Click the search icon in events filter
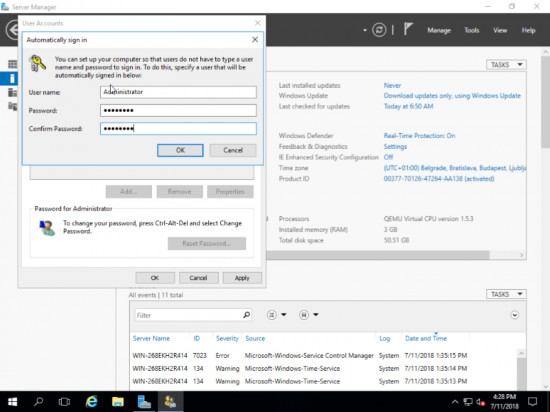 coord(247,315)
